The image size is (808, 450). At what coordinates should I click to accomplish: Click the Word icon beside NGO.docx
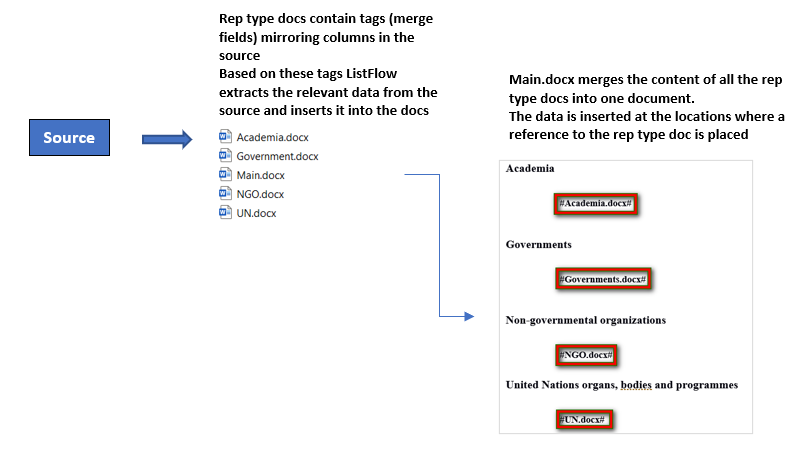click(x=225, y=193)
